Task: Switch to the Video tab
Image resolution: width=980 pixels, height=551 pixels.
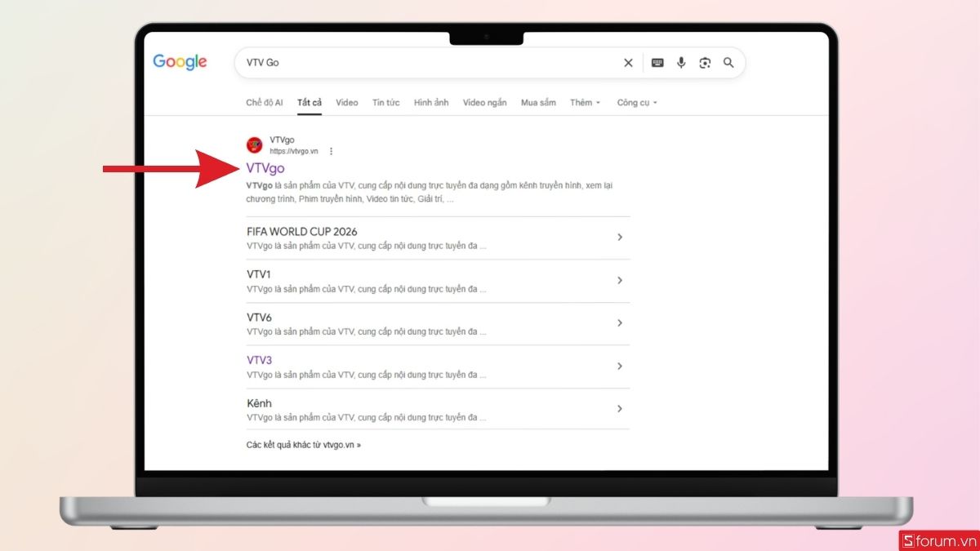Action: (x=347, y=103)
